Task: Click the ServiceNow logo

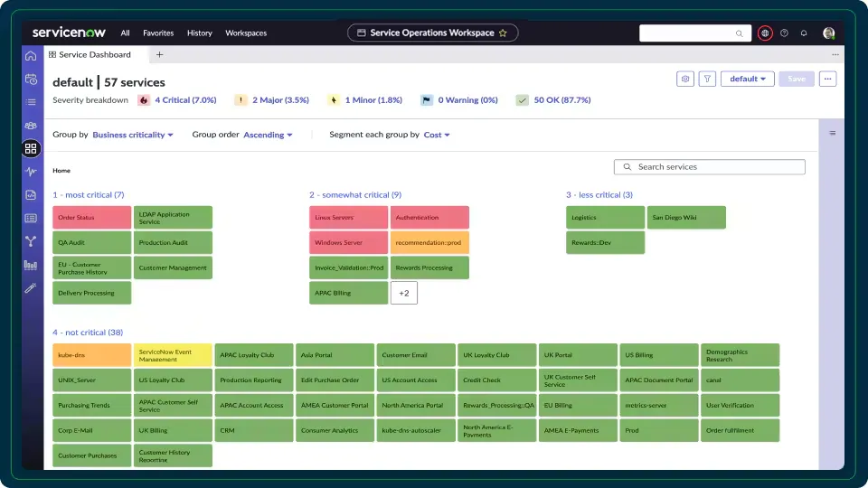Action: click(69, 33)
